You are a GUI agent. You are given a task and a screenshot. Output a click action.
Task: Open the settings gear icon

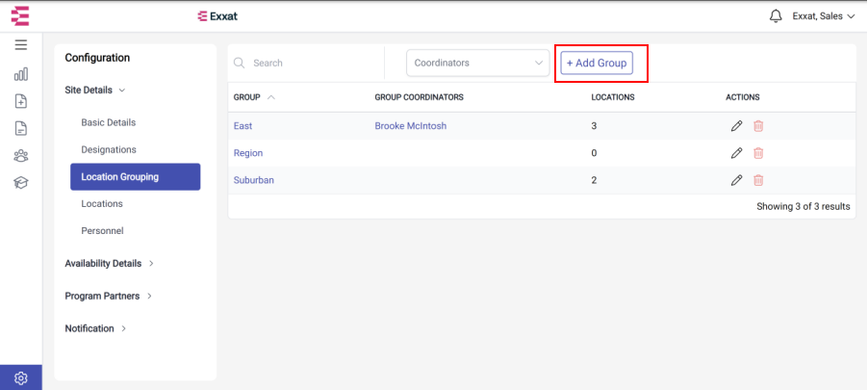[21, 377]
